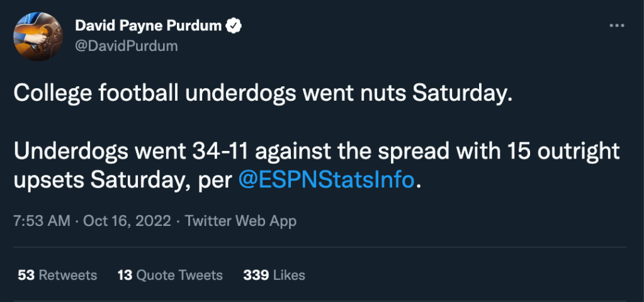This screenshot has width=644, height=302.
Task: Click the number 53 retweet count
Action: click(x=26, y=275)
